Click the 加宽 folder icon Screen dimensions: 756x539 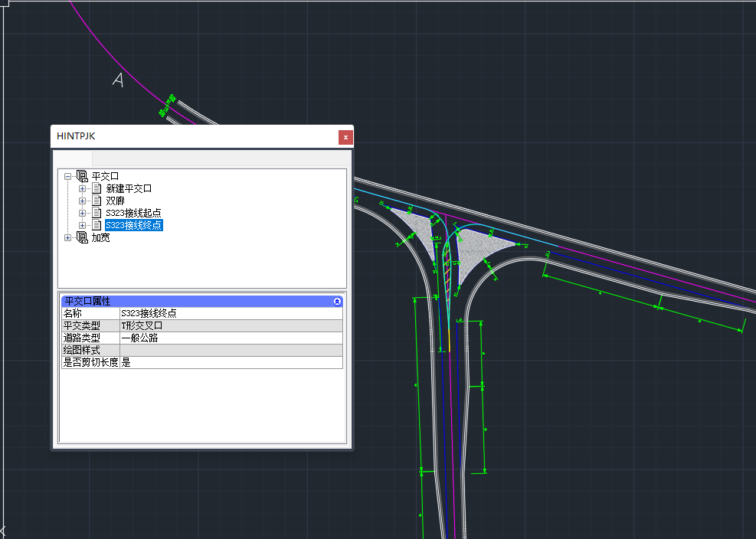tap(83, 237)
